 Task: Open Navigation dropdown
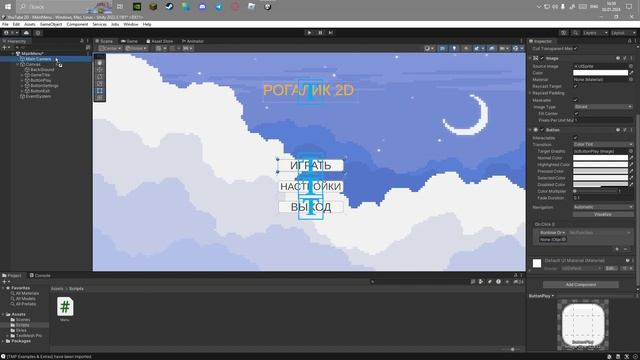pos(603,207)
